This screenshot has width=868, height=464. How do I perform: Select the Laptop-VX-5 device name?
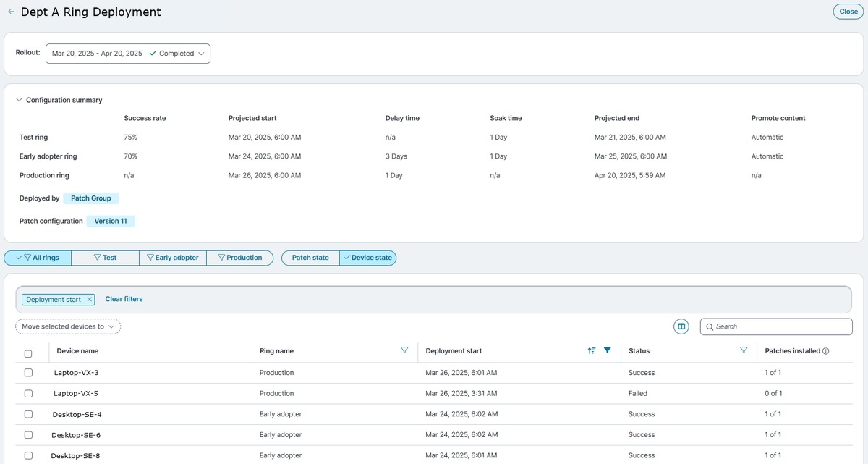(x=75, y=394)
